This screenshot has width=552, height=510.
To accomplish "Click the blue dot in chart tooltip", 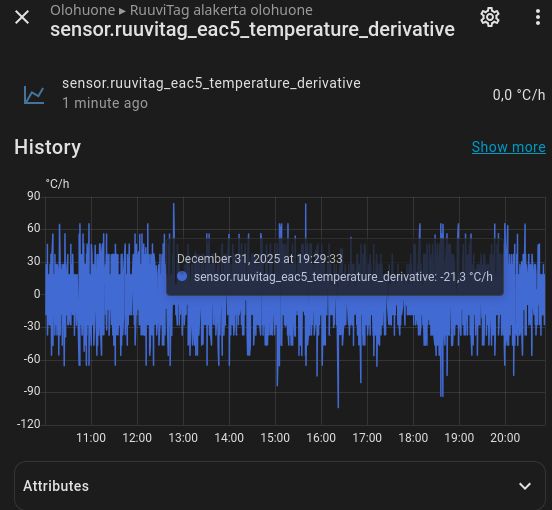I will 182,276.
